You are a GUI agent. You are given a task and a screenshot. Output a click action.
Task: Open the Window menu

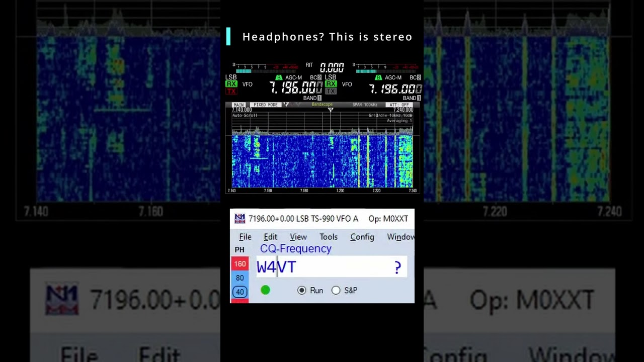pyautogui.click(x=400, y=237)
